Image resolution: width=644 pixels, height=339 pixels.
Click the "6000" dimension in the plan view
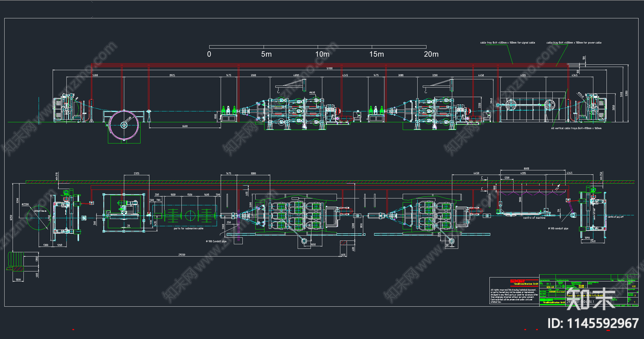[526, 168]
